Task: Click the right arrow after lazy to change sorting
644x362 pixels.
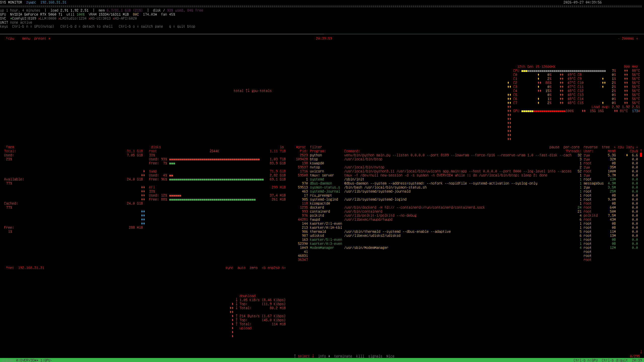Action: click(637, 147)
